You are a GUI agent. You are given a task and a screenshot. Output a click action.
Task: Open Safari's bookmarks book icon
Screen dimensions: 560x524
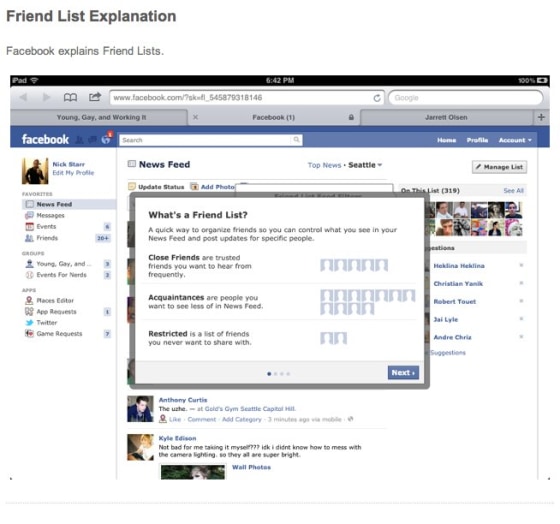click(x=70, y=97)
